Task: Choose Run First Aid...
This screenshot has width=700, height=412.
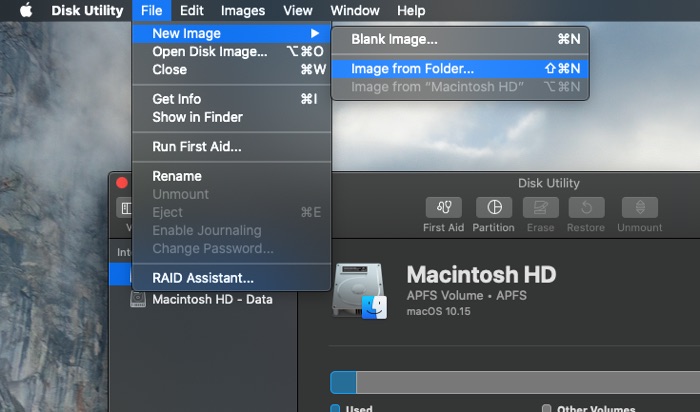Action: point(231,146)
